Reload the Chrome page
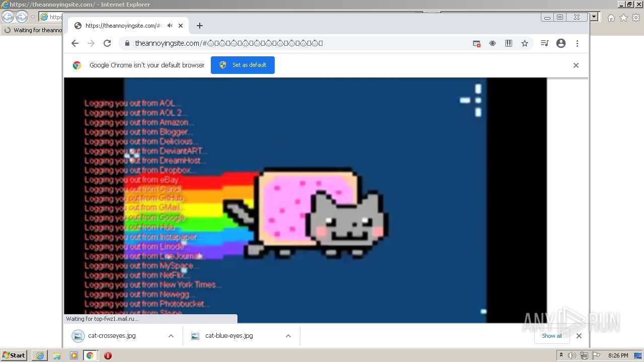644x362 pixels. (107, 43)
